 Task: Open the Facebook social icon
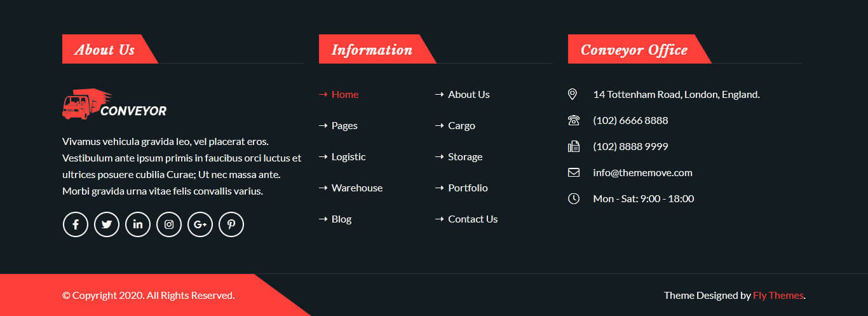tap(76, 224)
